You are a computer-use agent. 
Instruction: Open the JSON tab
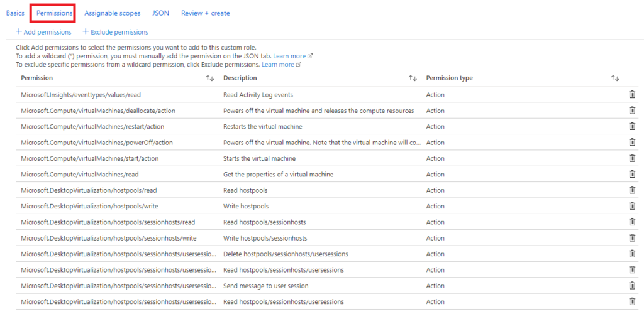coord(160,13)
